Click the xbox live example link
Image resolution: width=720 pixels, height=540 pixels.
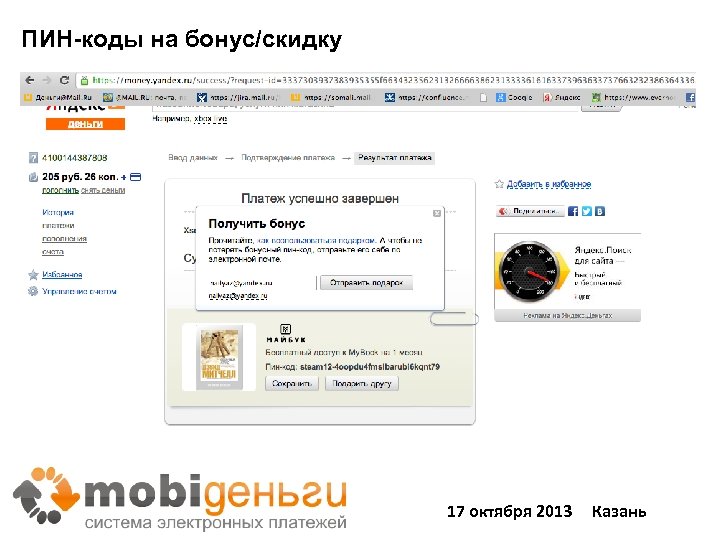(210, 118)
